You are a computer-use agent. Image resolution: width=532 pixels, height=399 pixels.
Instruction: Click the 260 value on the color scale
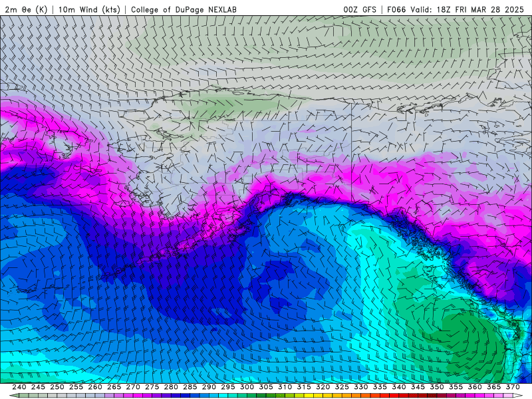click(95, 387)
